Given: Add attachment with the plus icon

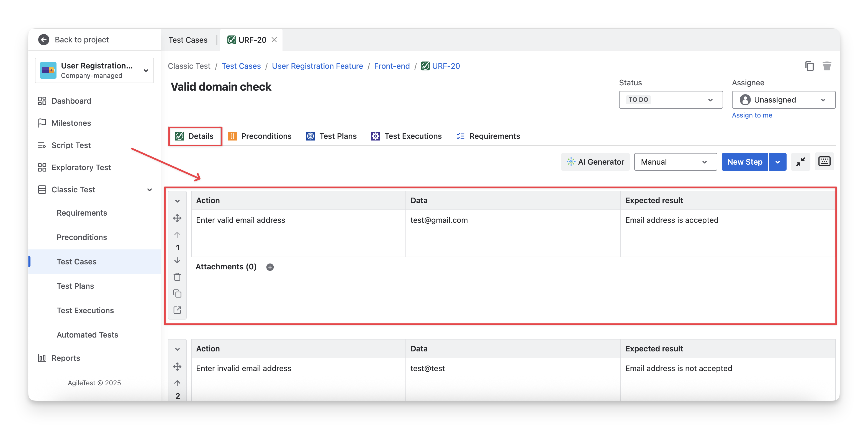Looking at the screenshot, I should (x=270, y=267).
